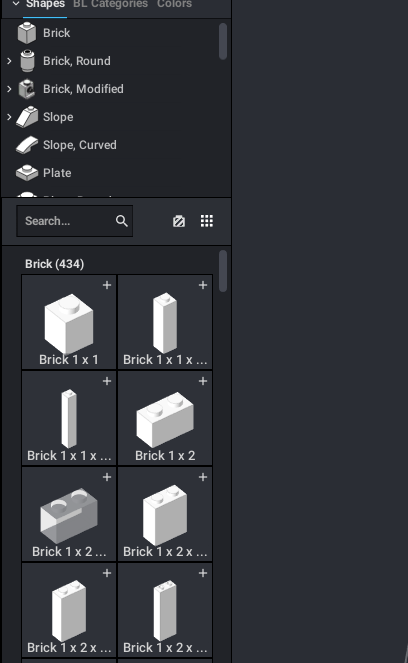Click plus on transparent Brick 1 x 2 tile

(107, 477)
